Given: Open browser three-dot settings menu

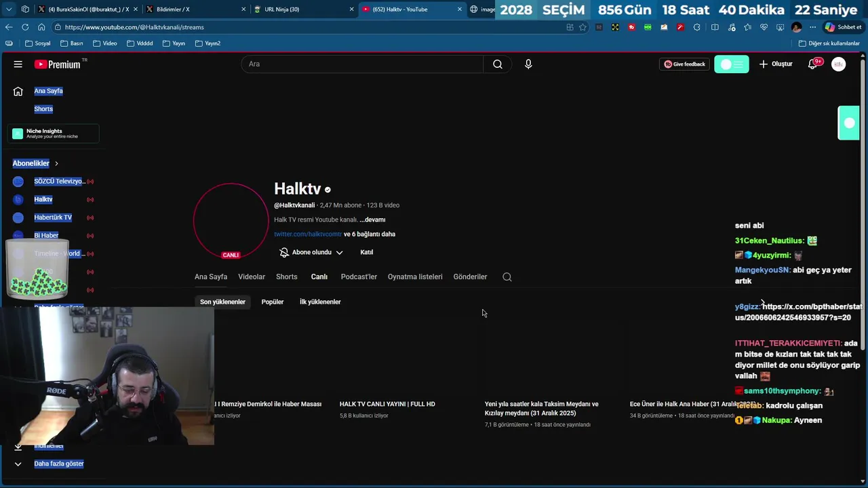Looking at the screenshot, I should tap(812, 27).
